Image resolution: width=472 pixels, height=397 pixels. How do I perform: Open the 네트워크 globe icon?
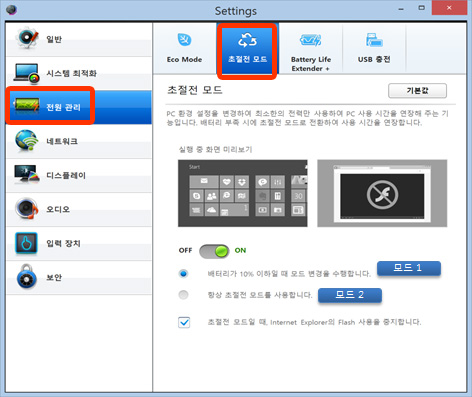tap(26, 140)
